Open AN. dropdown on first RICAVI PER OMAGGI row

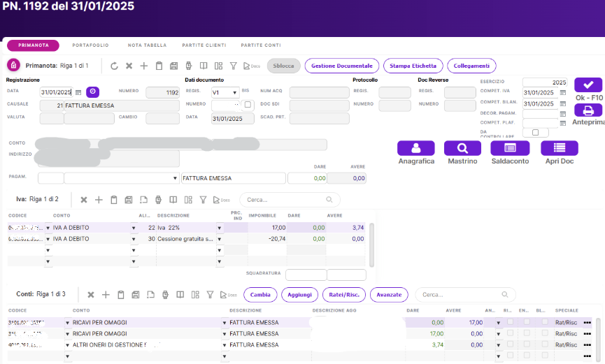tap(498, 322)
